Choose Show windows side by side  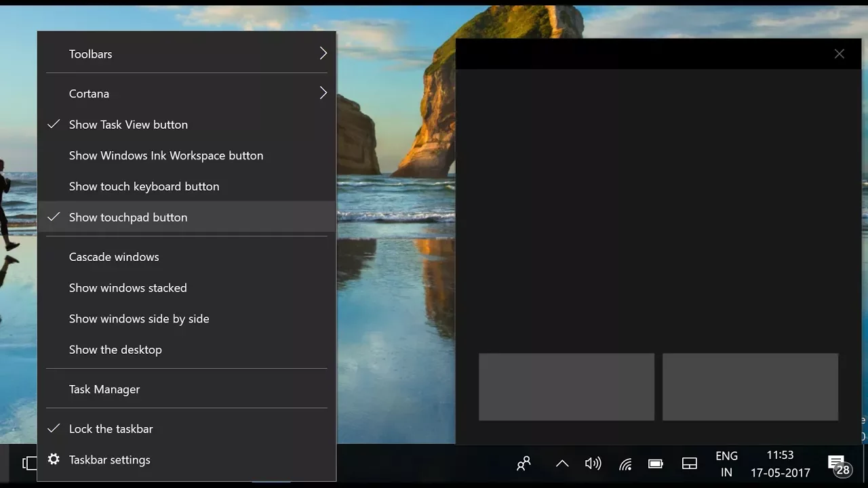pos(186,319)
